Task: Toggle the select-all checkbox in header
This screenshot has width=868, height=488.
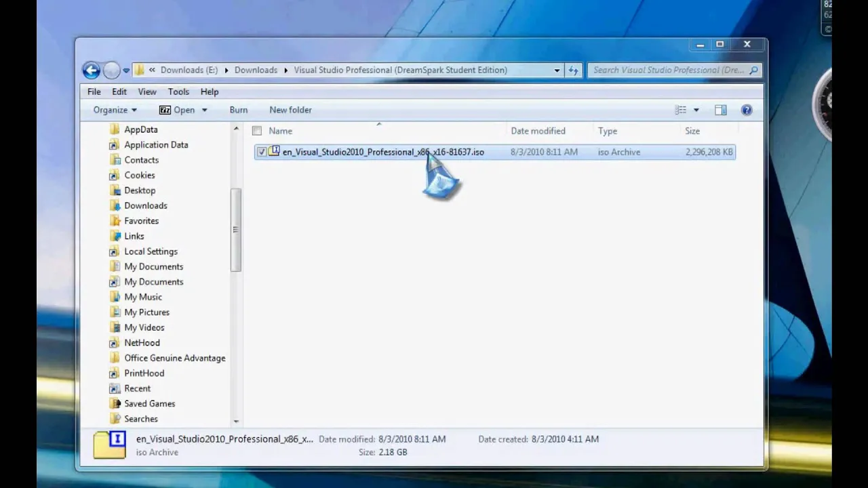Action: 257,131
